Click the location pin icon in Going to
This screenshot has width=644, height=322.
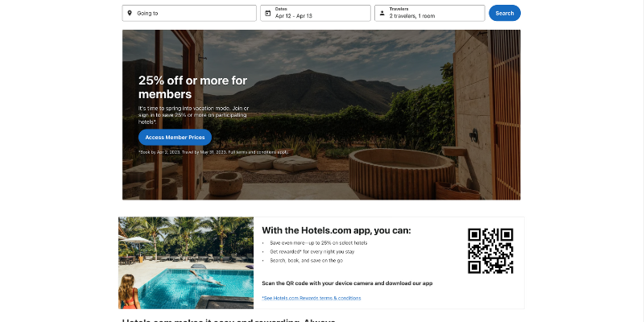point(130,13)
